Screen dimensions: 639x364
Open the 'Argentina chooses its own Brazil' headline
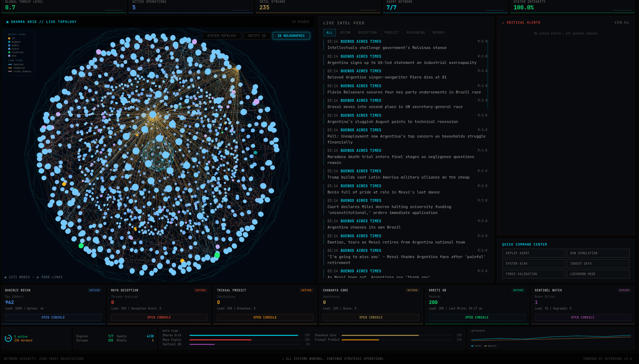(364, 228)
